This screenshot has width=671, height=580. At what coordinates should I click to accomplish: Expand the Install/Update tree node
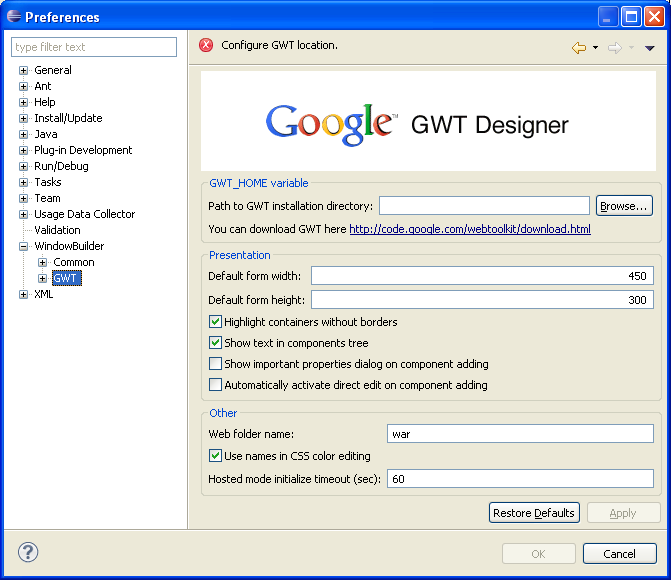coord(24,118)
